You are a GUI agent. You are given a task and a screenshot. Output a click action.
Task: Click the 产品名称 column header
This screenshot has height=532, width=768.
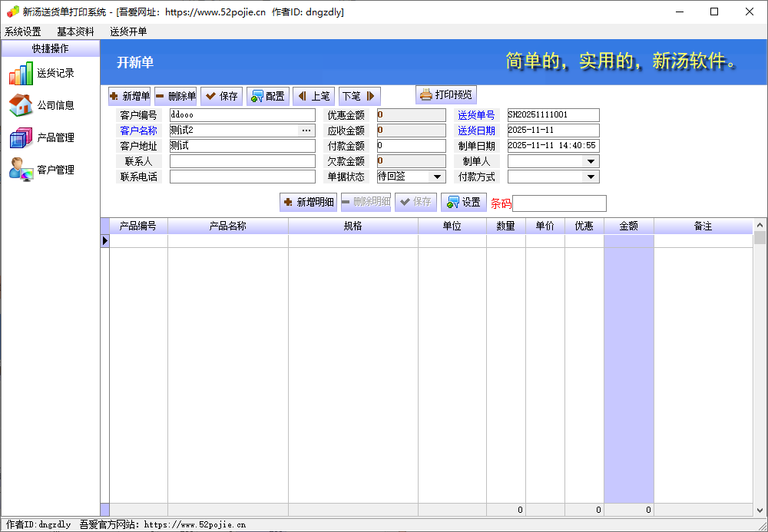228,226
